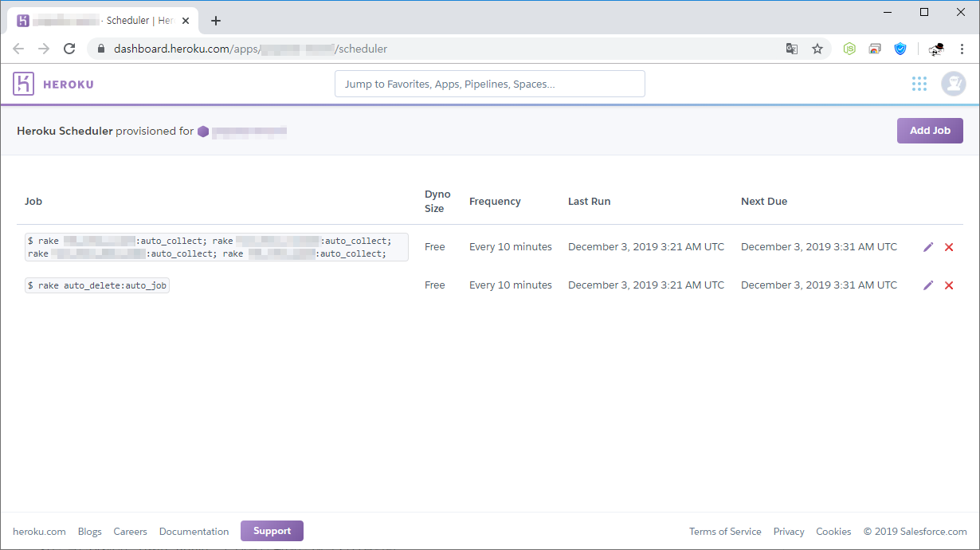Viewport: 980px width, 550px height.
Task: Bookmark this page with the star
Action: pyautogui.click(x=817, y=49)
